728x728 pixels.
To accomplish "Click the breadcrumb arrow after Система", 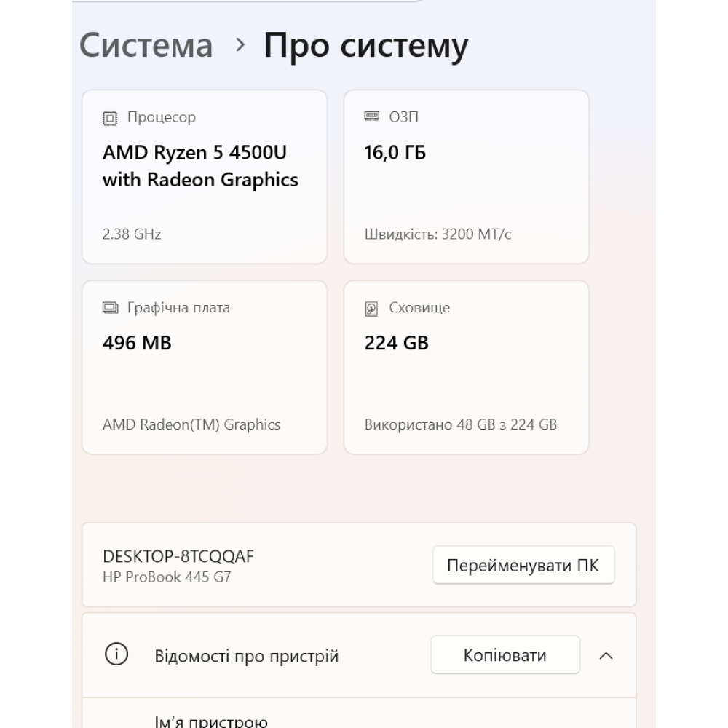I will tap(240, 45).
